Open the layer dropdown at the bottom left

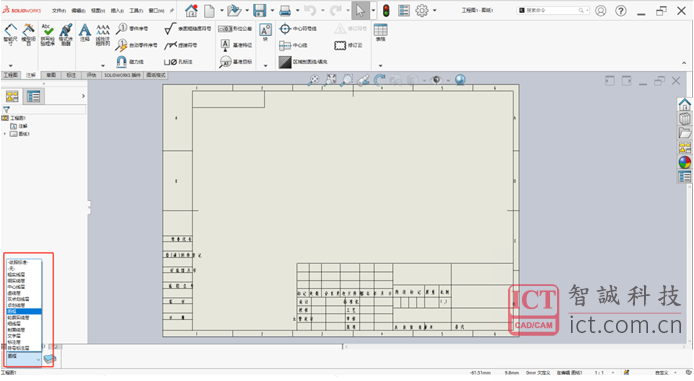pyautogui.click(x=23, y=358)
